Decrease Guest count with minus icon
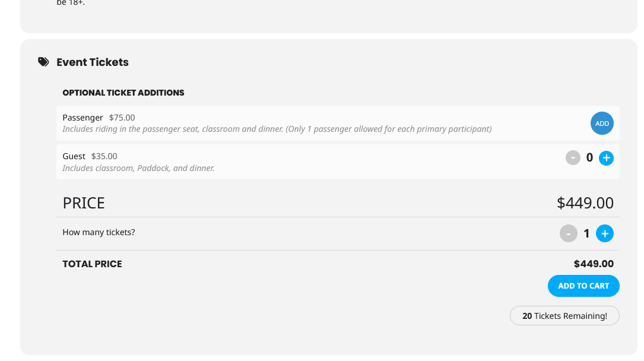 573,158
